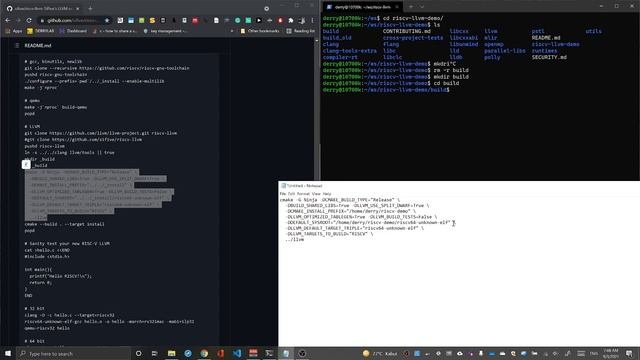This screenshot has width=640, height=360.
Task: Open Microsoft Office from the taskbar
Action: 220,353
